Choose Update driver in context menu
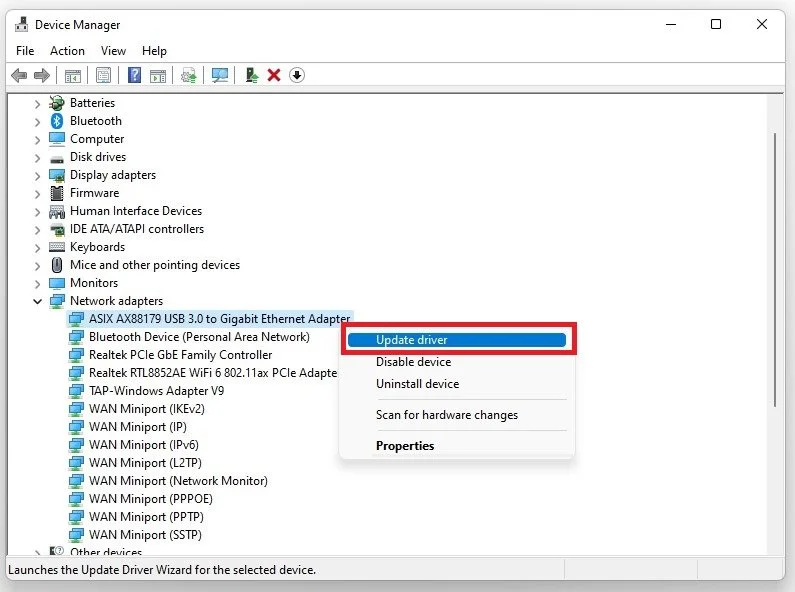Screen dimensions: 795x592 (457, 340)
